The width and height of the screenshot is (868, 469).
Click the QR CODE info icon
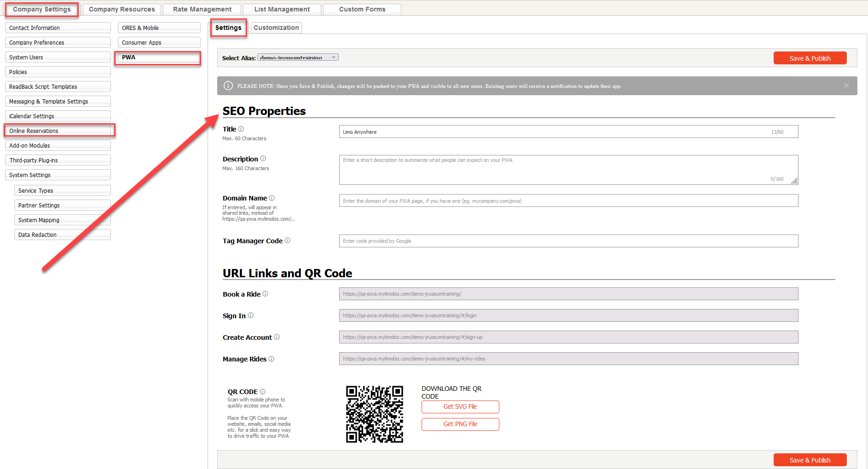click(x=262, y=392)
